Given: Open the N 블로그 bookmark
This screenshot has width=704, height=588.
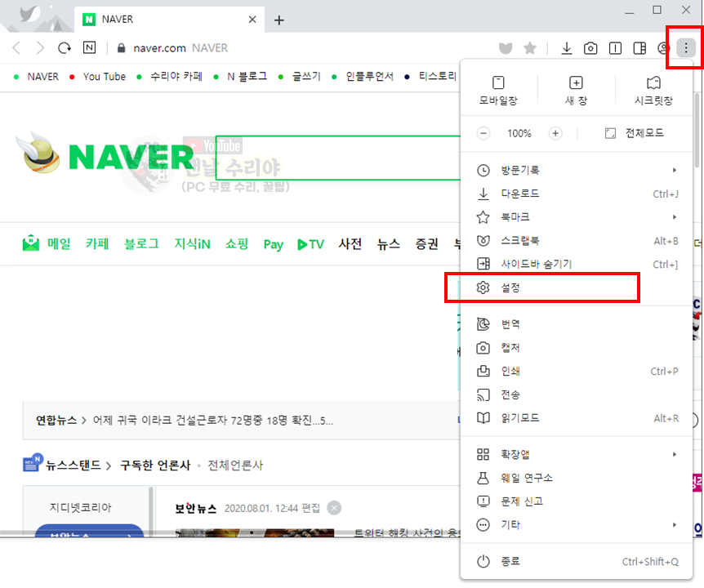Looking at the screenshot, I should pyautogui.click(x=241, y=77).
